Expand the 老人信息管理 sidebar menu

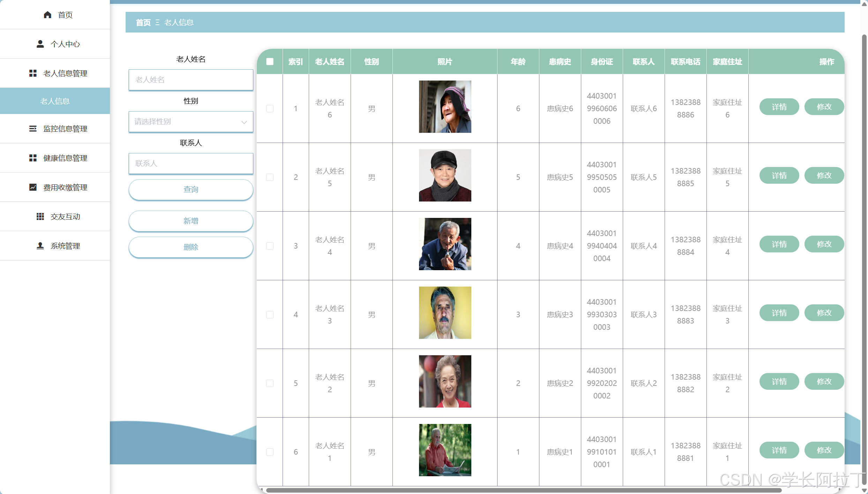65,73
